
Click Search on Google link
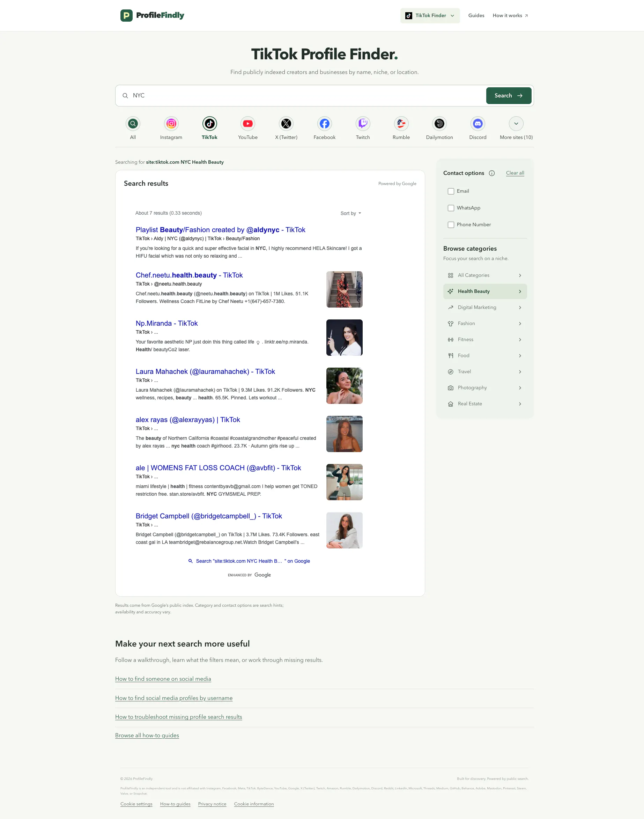pyautogui.click(x=249, y=561)
